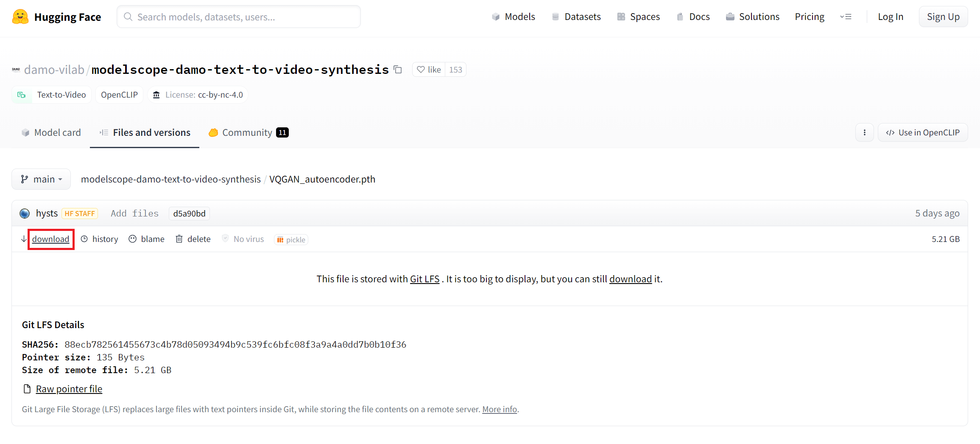Click the Hugging Face brand name
This screenshot has height=444, width=980.
click(67, 17)
